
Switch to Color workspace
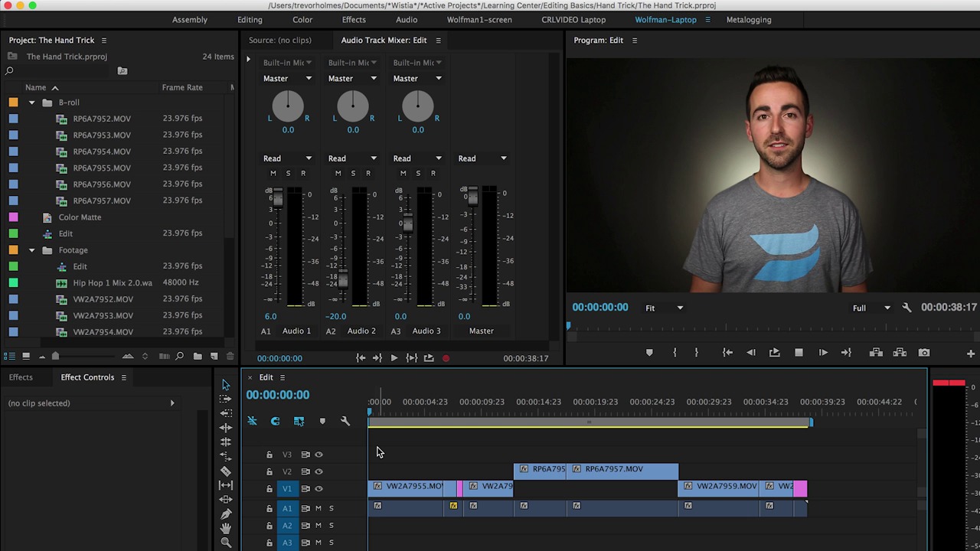[302, 20]
